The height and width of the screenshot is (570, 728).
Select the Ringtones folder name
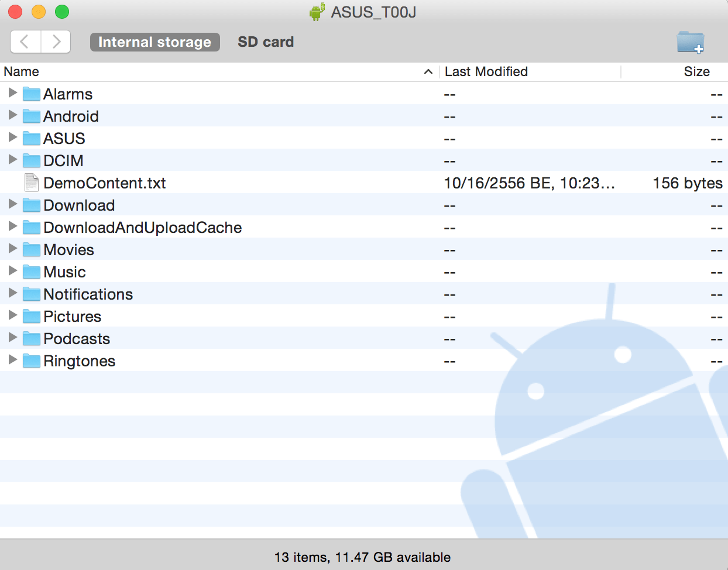tap(80, 361)
